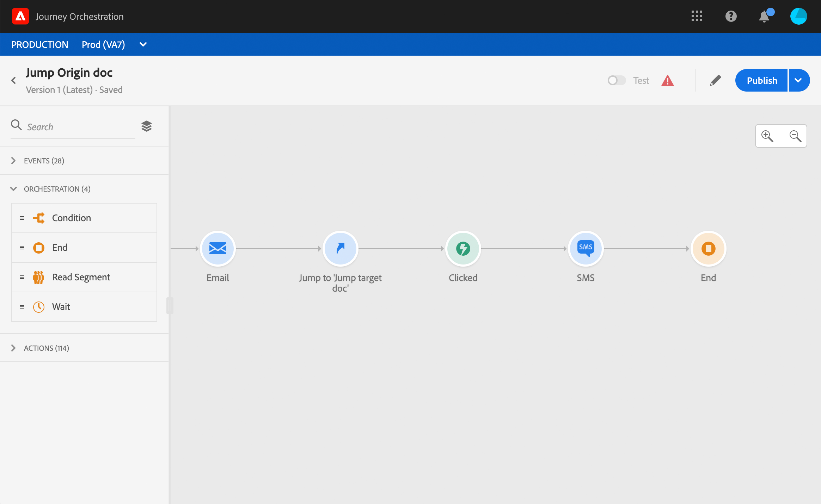
Task: Click the Clicked event node icon
Action: pos(463,247)
